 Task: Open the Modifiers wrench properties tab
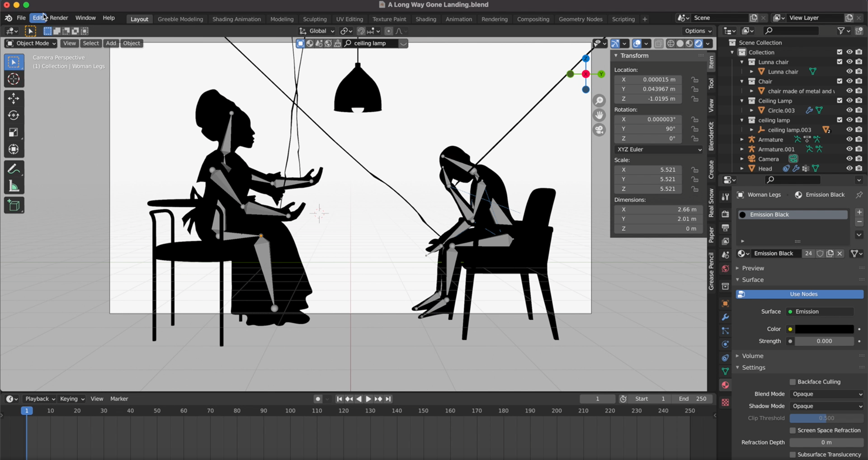pyautogui.click(x=725, y=317)
